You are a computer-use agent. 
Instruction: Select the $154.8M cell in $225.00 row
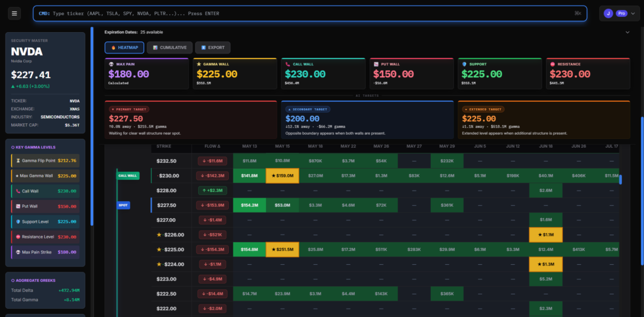[249, 250]
